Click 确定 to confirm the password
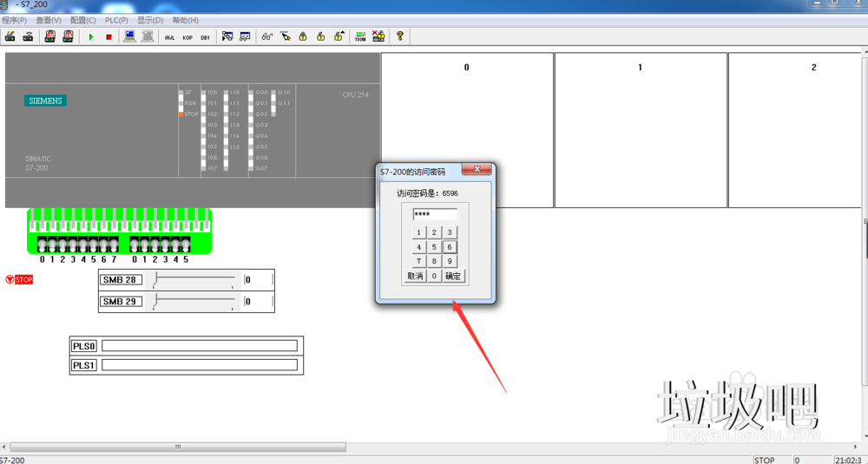Screen dimensions: 868x464 coord(453,276)
